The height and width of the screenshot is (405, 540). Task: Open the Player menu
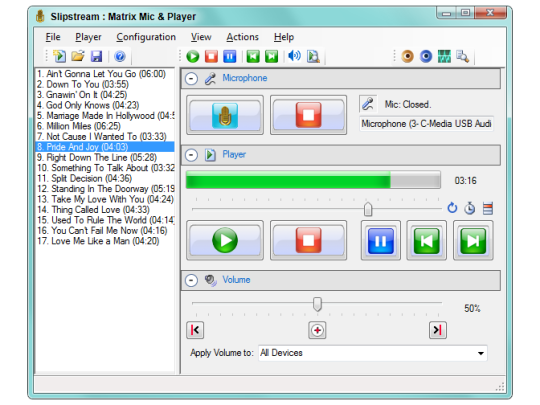tap(88, 37)
